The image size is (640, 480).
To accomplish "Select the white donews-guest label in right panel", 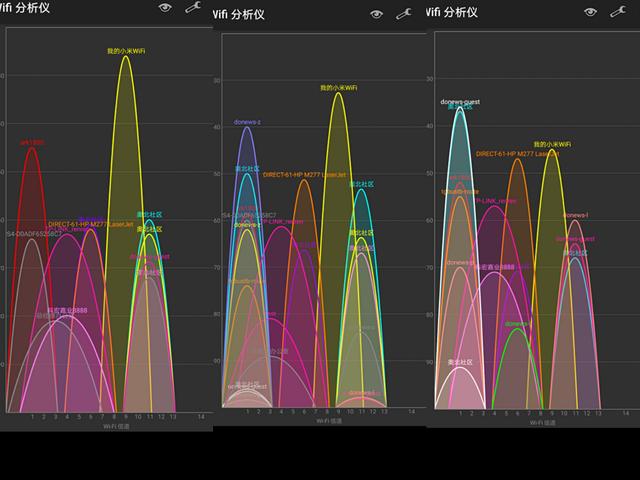I will coord(460,102).
